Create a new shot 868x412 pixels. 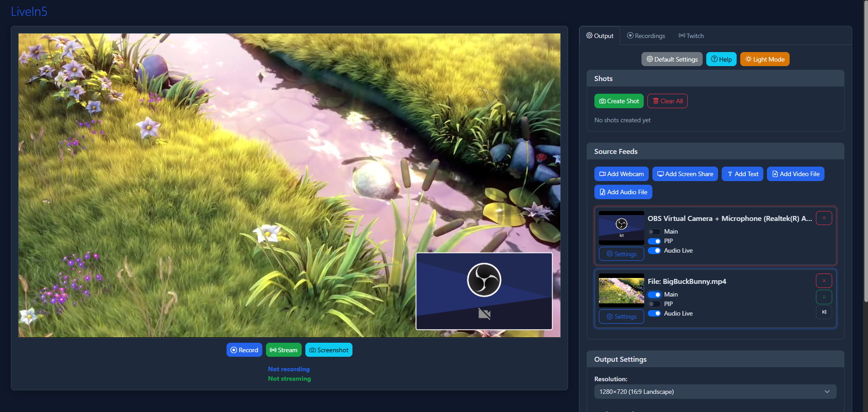click(619, 101)
